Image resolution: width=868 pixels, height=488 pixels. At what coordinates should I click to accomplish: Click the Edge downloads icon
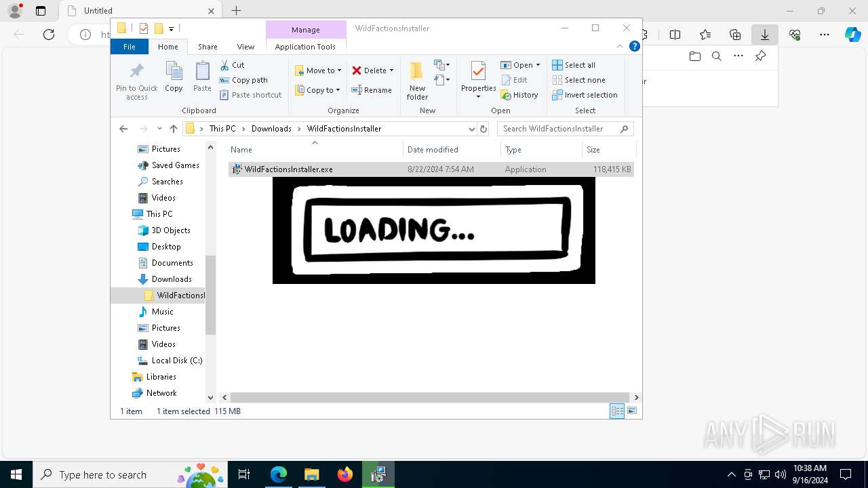pyautogui.click(x=765, y=35)
